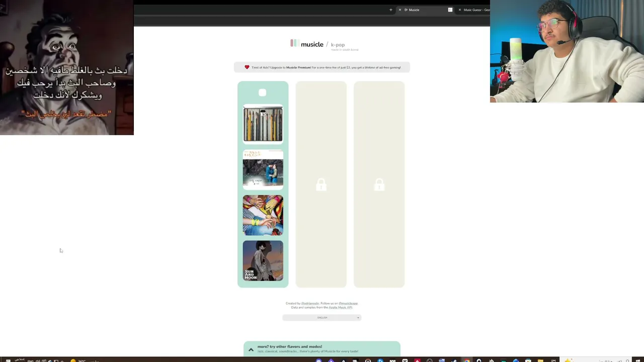
Task: Select the colored pencils album cover
Action: [x=263, y=124]
